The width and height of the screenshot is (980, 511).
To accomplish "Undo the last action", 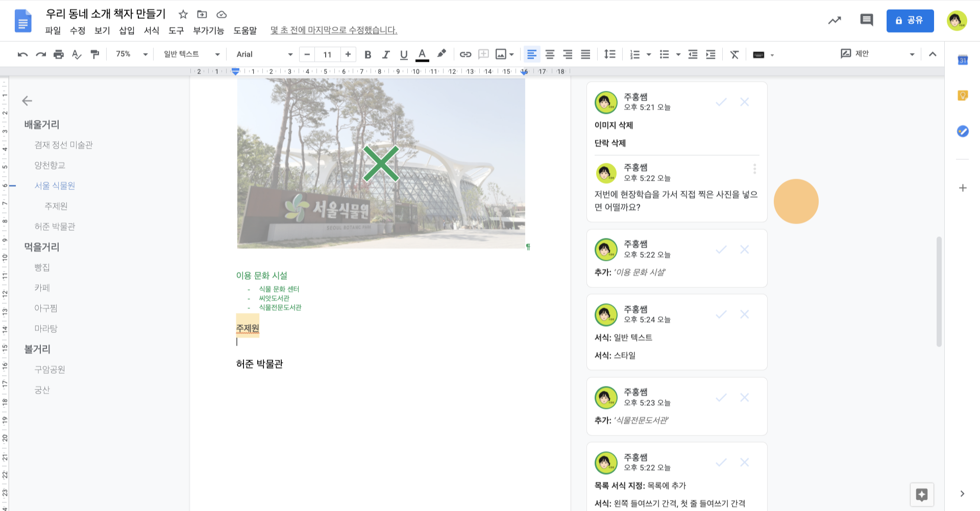I will click(x=22, y=54).
